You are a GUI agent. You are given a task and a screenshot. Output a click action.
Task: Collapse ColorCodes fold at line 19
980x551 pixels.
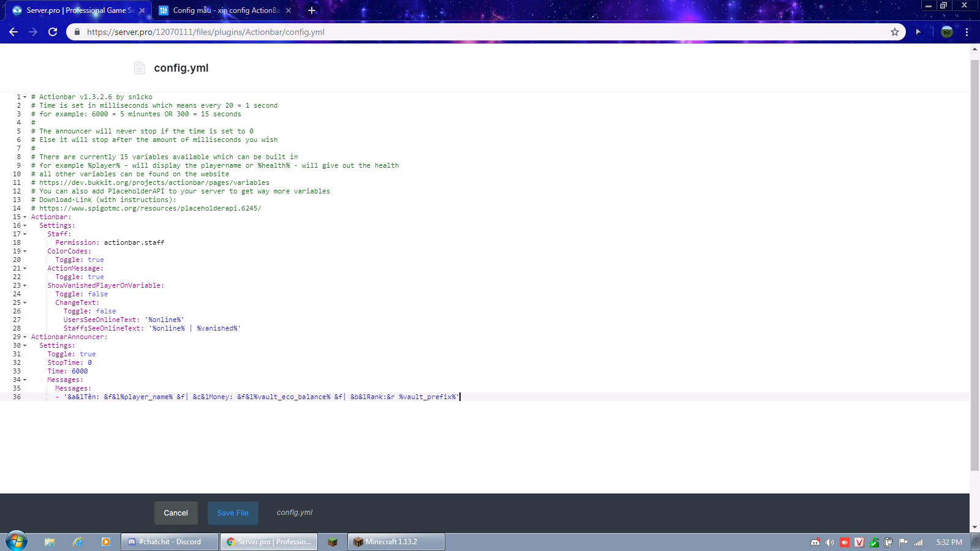(x=24, y=252)
